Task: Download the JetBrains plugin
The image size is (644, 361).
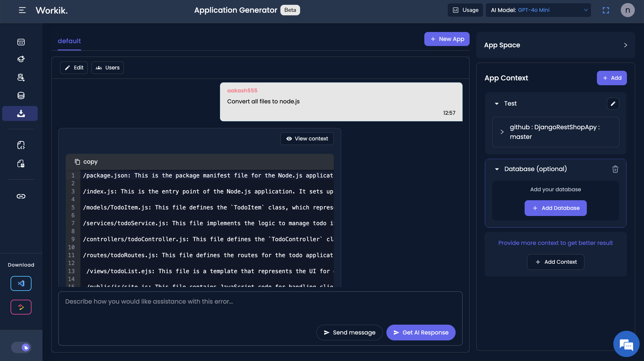Action: pos(21,307)
